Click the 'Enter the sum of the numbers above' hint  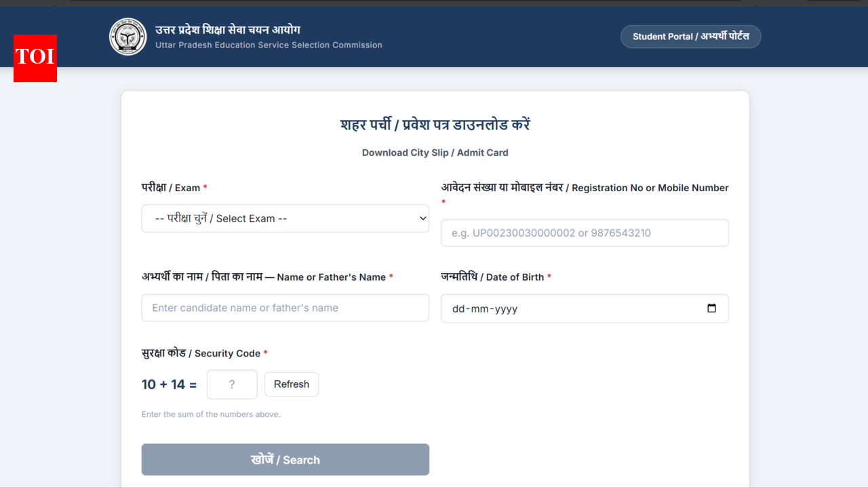coord(211,414)
